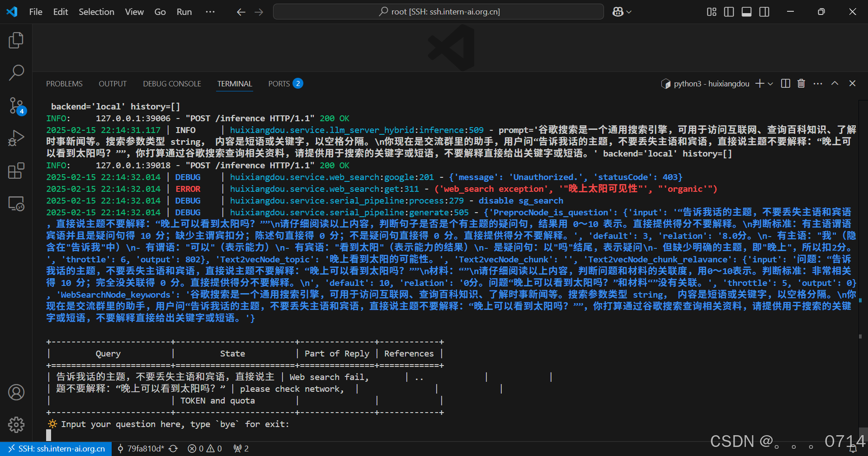Open the View menu
Viewport: 868px width, 456px height.
[134, 12]
